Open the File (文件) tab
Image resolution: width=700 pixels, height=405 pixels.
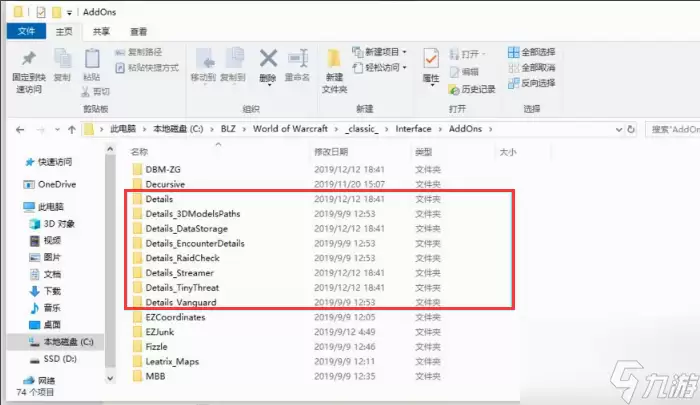click(26, 31)
